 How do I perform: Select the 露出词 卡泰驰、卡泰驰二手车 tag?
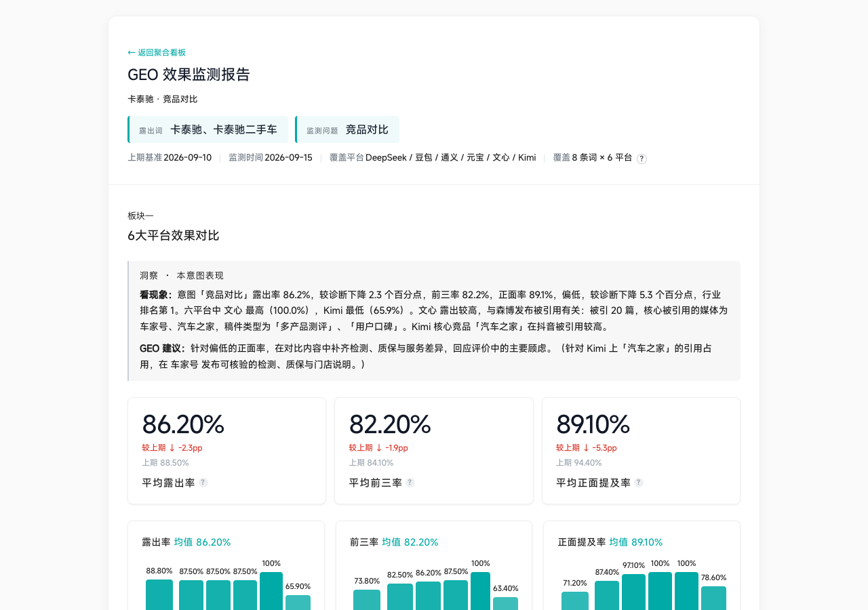208,129
